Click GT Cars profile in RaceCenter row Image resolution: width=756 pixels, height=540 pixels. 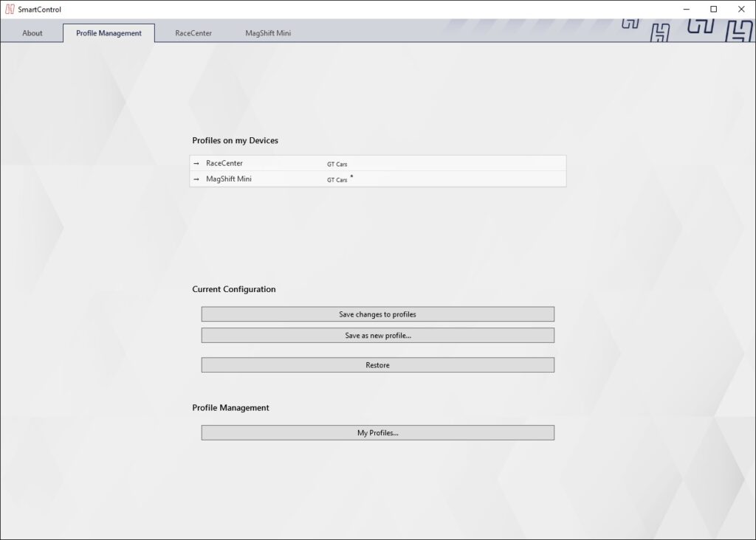337,165
